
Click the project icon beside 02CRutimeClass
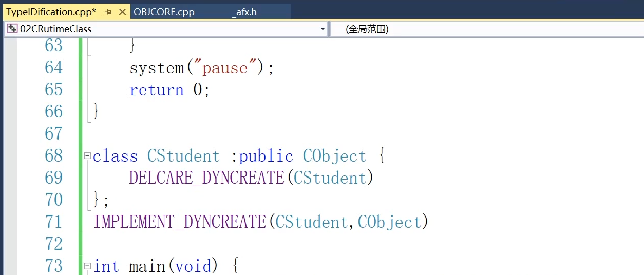[12, 29]
